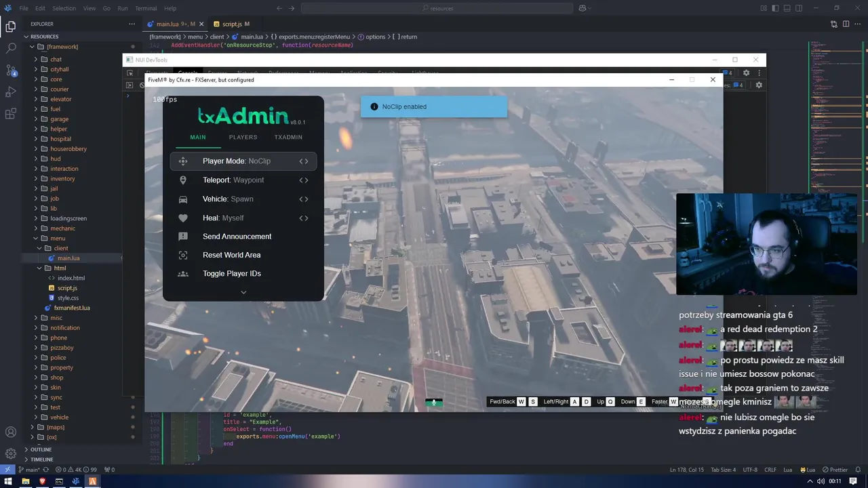Image resolution: width=868 pixels, height=488 pixels.
Task: Switch to the script.js editor tab
Action: pyautogui.click(x=232, y=24)
